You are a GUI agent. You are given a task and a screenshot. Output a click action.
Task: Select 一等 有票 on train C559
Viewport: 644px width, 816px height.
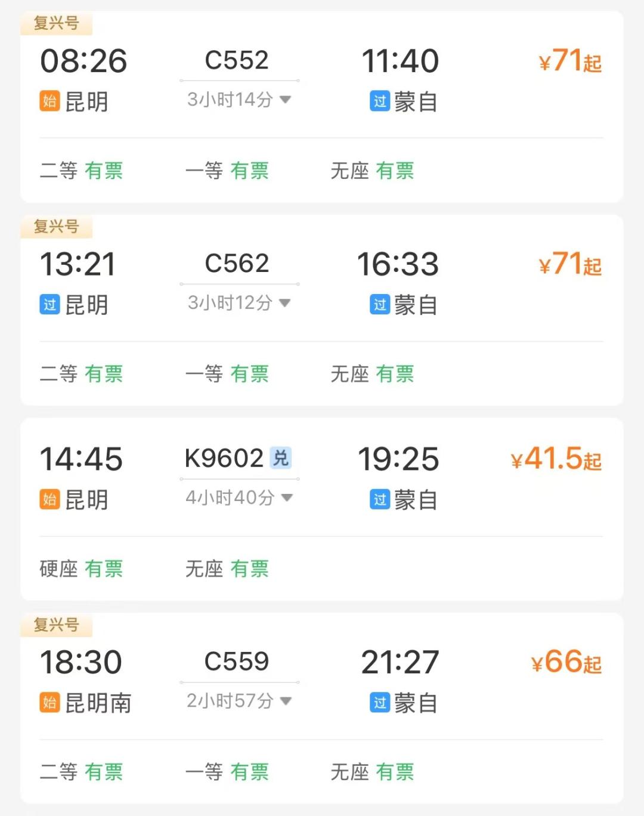[x=227, y=772]
